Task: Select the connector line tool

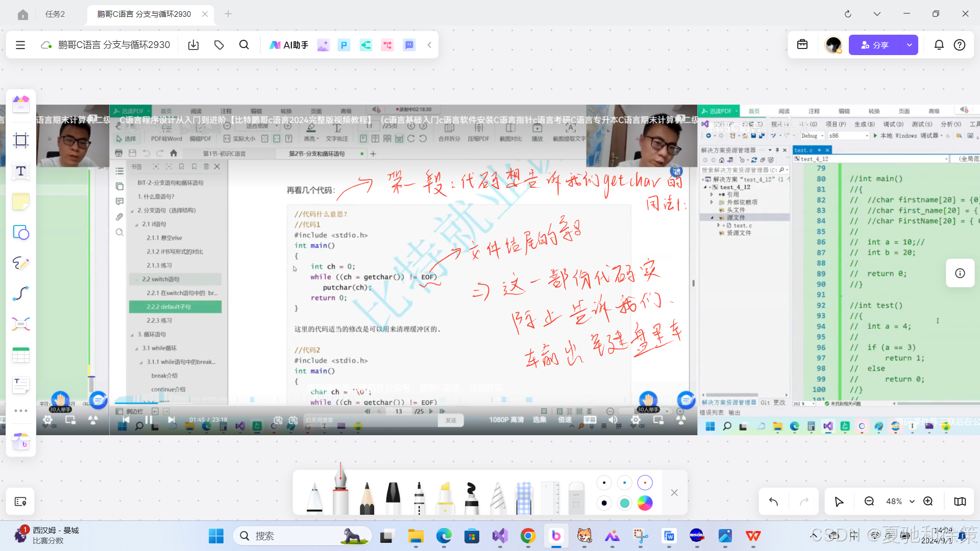Action: [x=21, y=293]
